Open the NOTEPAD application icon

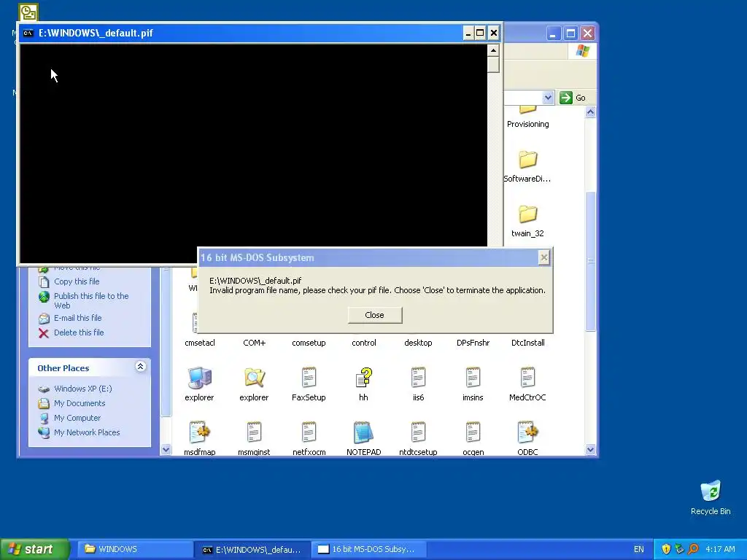(x=363, y=433)
